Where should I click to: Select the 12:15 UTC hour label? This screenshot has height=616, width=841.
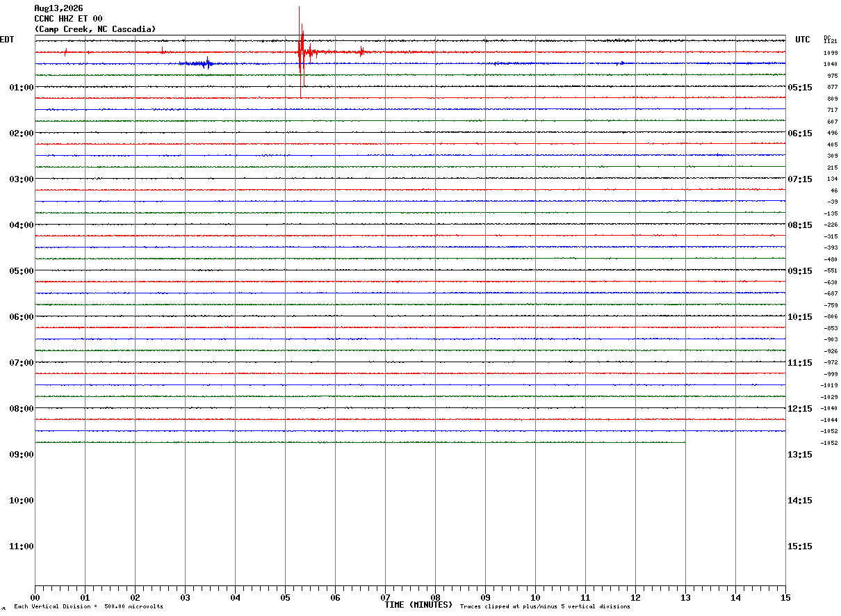(x=800, y=409)
